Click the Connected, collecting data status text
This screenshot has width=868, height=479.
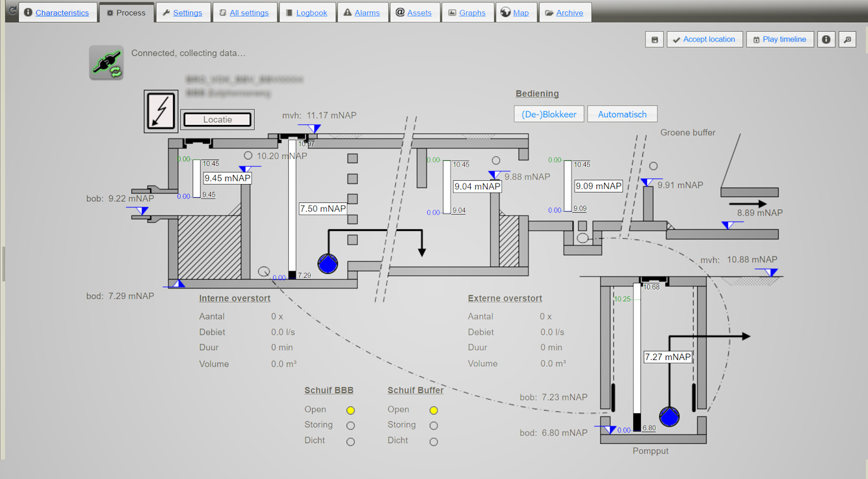coord(189,53)
